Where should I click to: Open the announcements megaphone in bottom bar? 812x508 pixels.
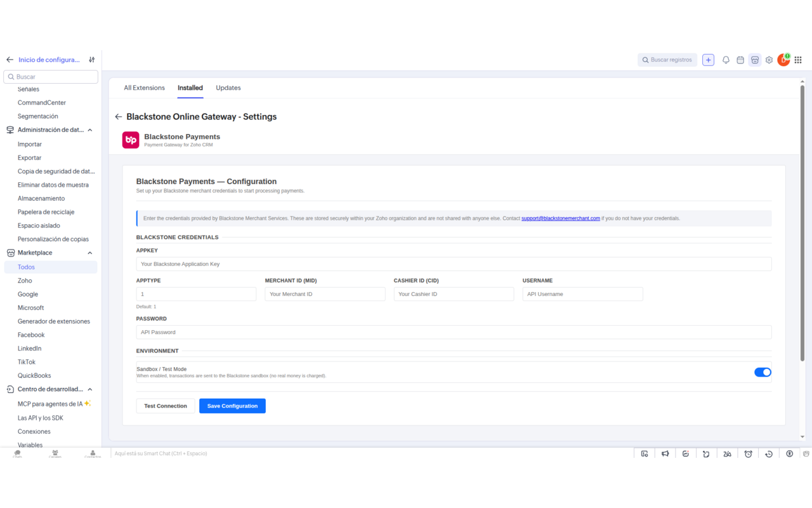665,453
